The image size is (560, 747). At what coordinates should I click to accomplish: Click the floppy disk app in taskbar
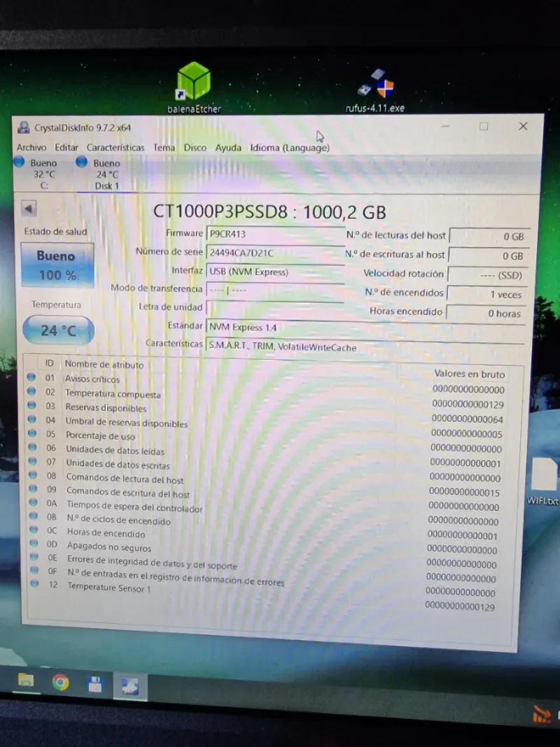click(95, 685)
